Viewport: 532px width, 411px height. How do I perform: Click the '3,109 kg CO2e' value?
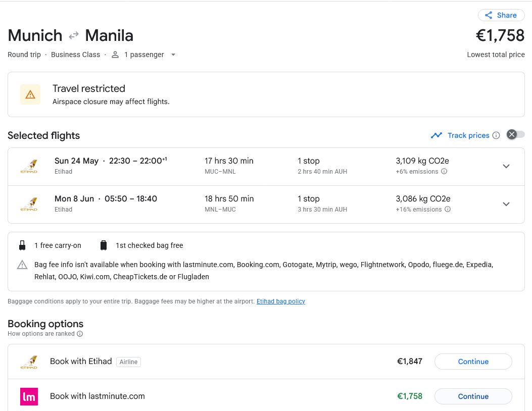click(422, 161)
